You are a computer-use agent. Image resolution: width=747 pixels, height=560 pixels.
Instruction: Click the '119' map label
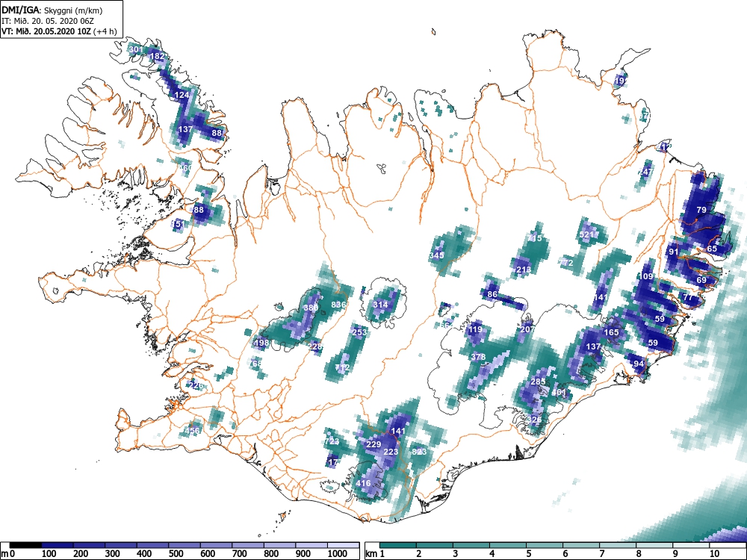[475, 329]
